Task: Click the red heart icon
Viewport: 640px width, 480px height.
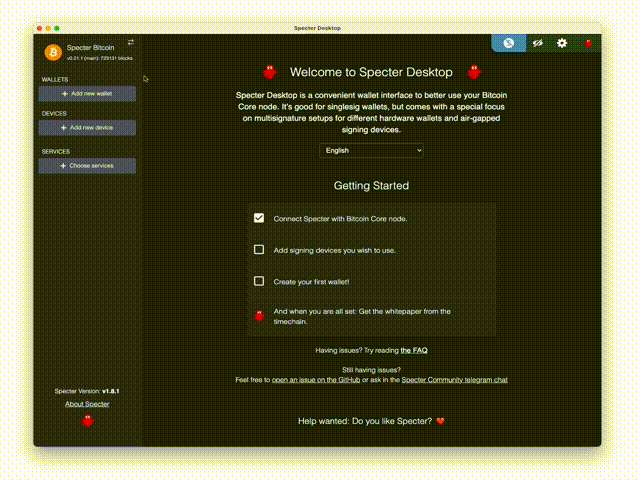Action: point(440,421)
